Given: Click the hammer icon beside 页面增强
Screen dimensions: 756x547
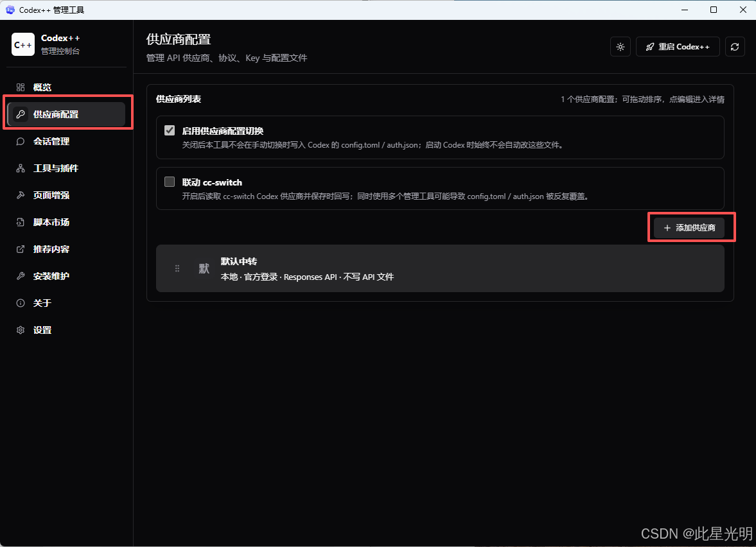Looking at the screenshot, I should (x=21, y=195).
